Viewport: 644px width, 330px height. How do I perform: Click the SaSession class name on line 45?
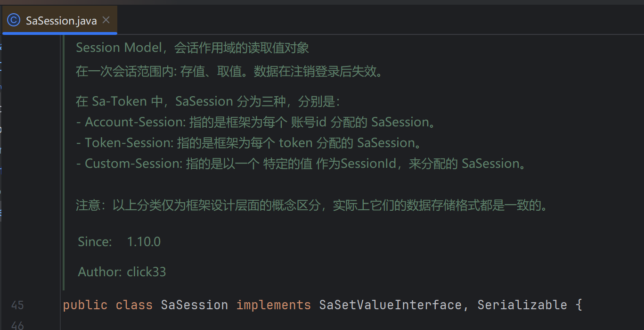click(194, 305)
